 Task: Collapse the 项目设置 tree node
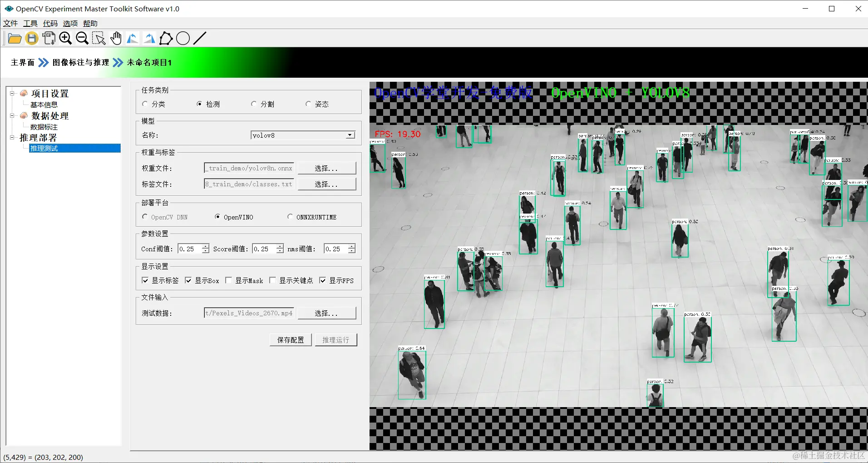(12, 93)
